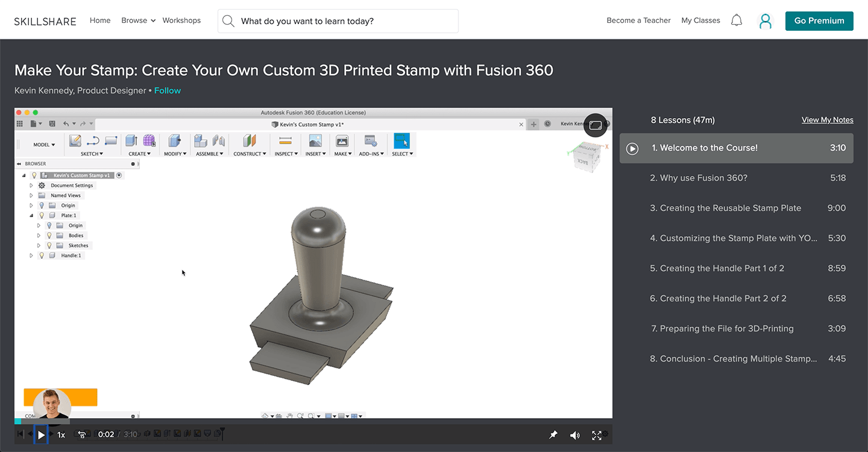
Task: Change the 1x playback speed
Action: 61,435
